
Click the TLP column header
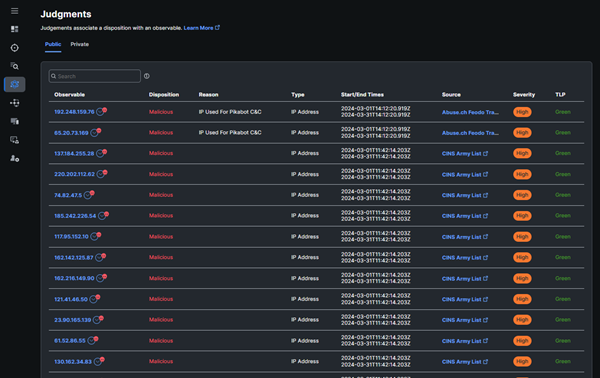(x=560, y=94)
